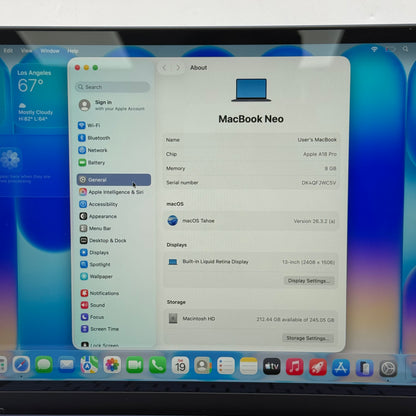
Task: Click System Settings icon in Dock
Action: click(388, 369)
